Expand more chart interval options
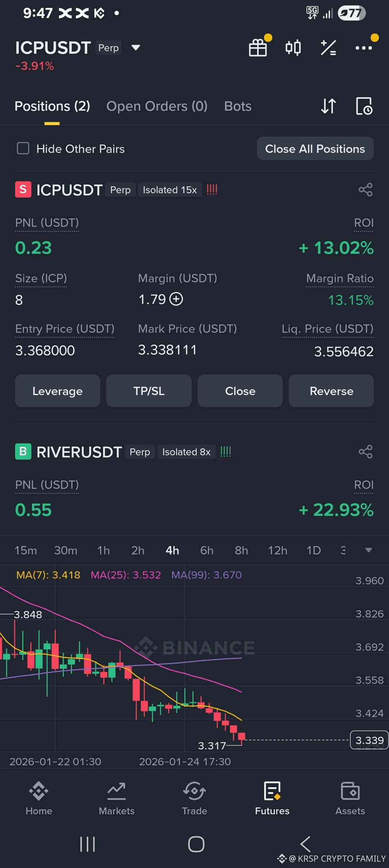The image size is (389, 868). click(x=368, y=550)
